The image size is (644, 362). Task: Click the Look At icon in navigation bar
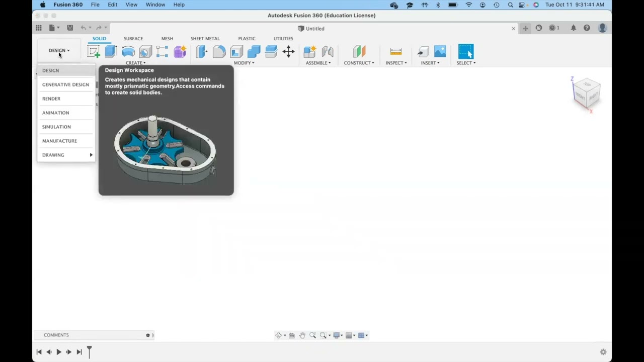pyautogui.click(x=292, y=335)
